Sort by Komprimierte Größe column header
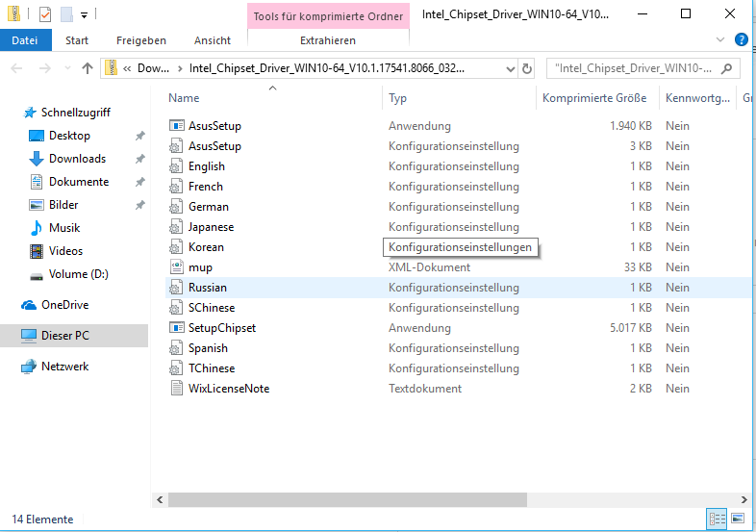The image size is (756, 532). (597, 98)
